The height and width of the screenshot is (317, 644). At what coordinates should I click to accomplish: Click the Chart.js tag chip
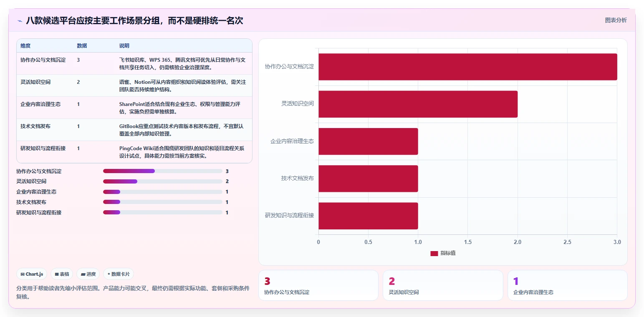[x=32, y=274]
